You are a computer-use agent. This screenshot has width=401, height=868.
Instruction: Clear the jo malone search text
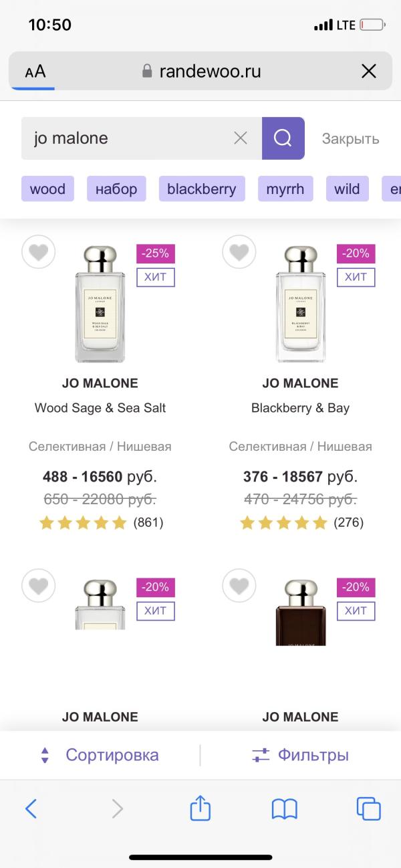tap(241, 138)
